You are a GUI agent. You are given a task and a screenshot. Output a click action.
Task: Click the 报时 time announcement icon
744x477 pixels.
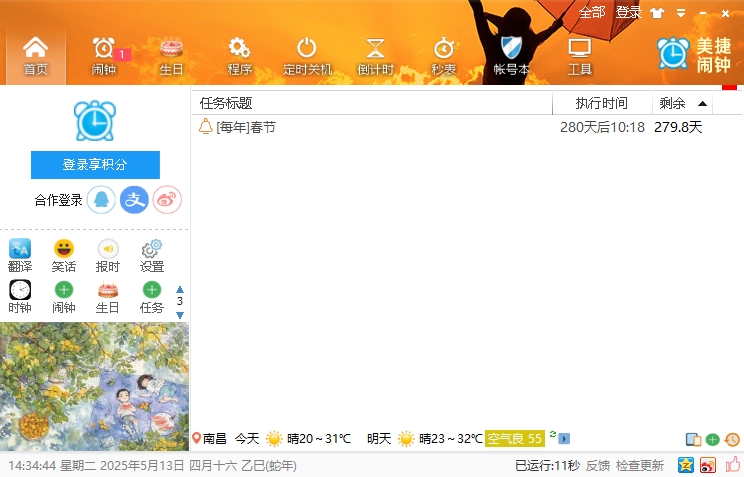108,255
